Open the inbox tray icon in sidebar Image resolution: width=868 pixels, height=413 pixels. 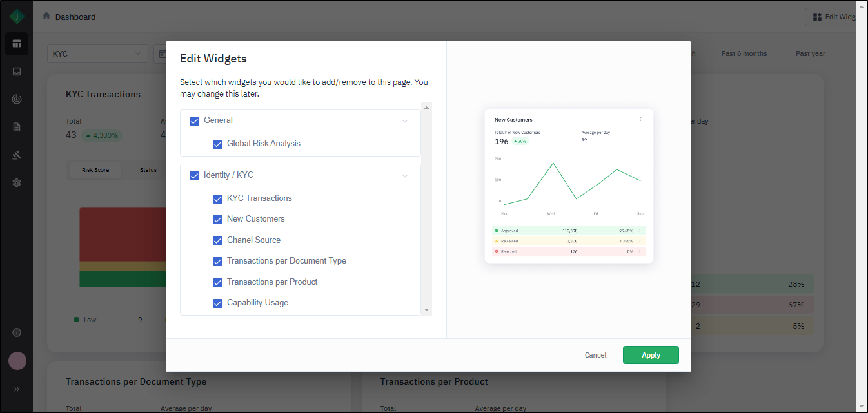pos(17,72)
